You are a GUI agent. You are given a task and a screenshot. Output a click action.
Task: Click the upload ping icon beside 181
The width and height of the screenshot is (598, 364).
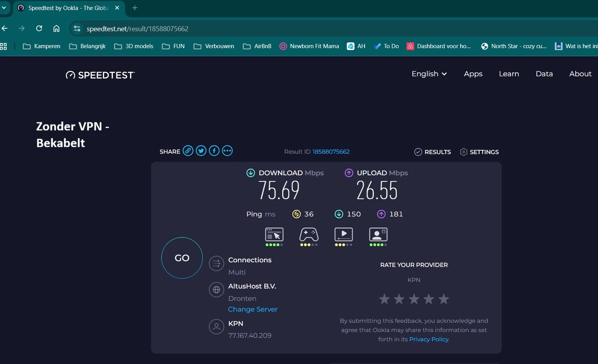pos(381,214)
